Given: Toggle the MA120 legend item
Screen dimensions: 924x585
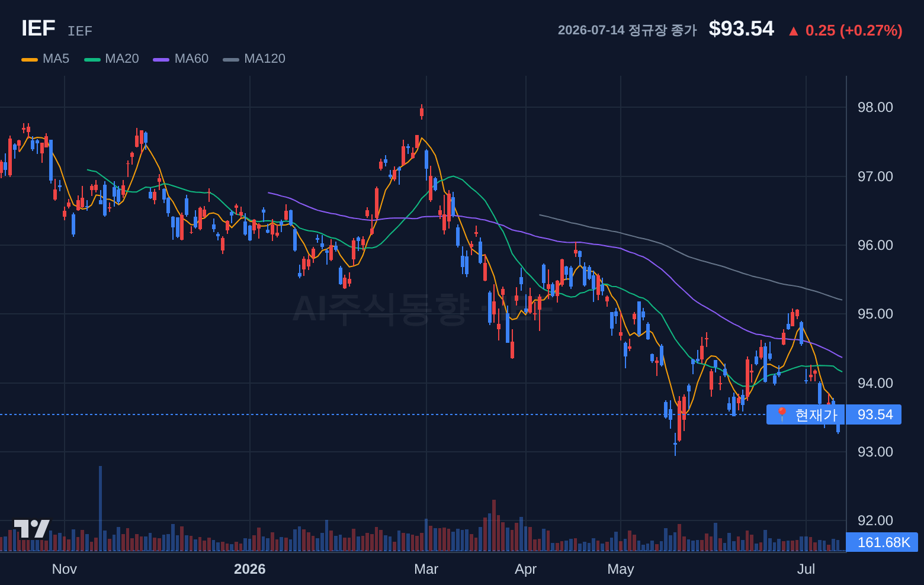Looking at the screenshot, I should tap(254, 59).
